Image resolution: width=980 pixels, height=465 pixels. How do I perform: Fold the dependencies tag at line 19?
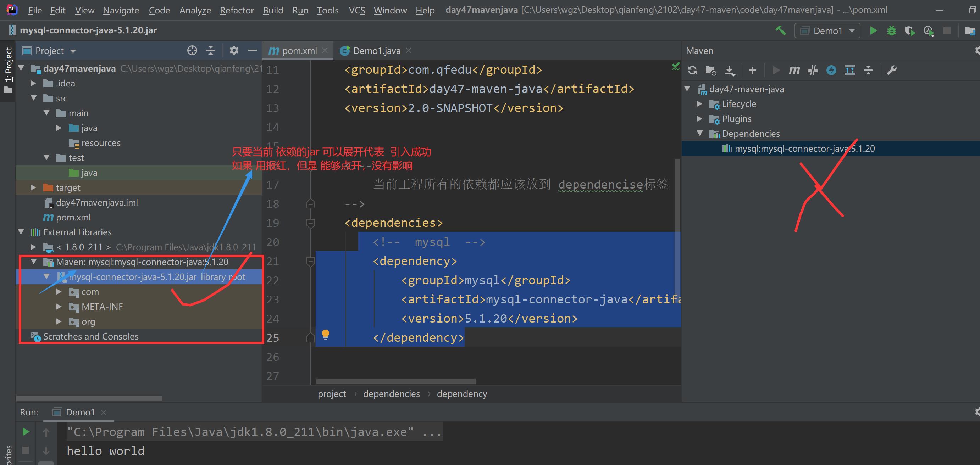[x=310, y=223]
